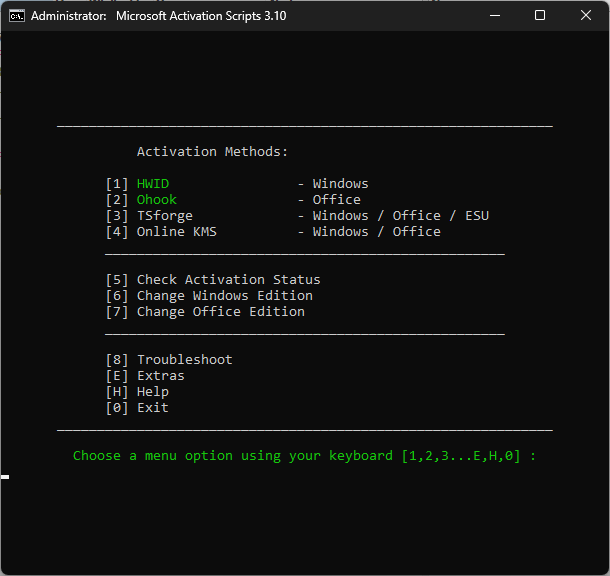Select the green Ohook option text
Screen dimensions: 610x576
point(157,200)
